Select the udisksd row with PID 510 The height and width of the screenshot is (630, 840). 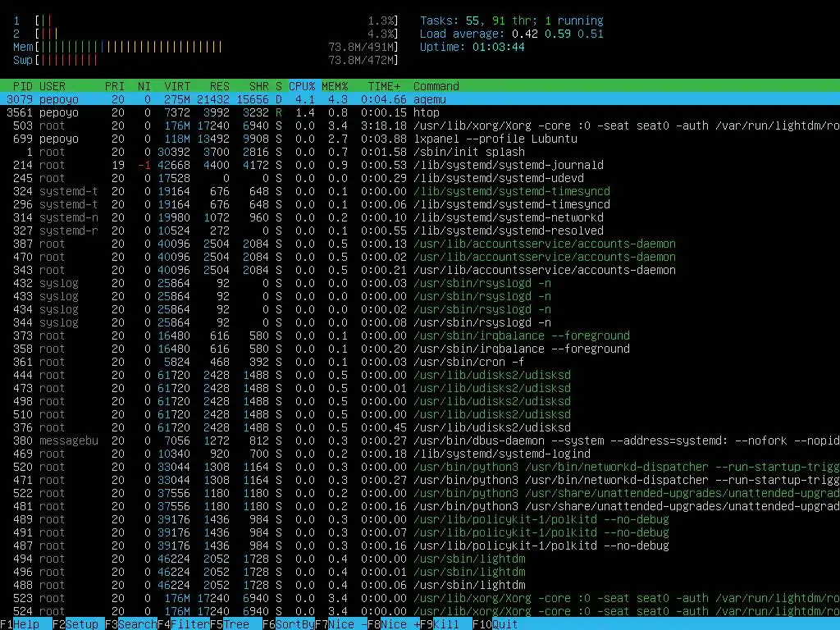[420, 414]
